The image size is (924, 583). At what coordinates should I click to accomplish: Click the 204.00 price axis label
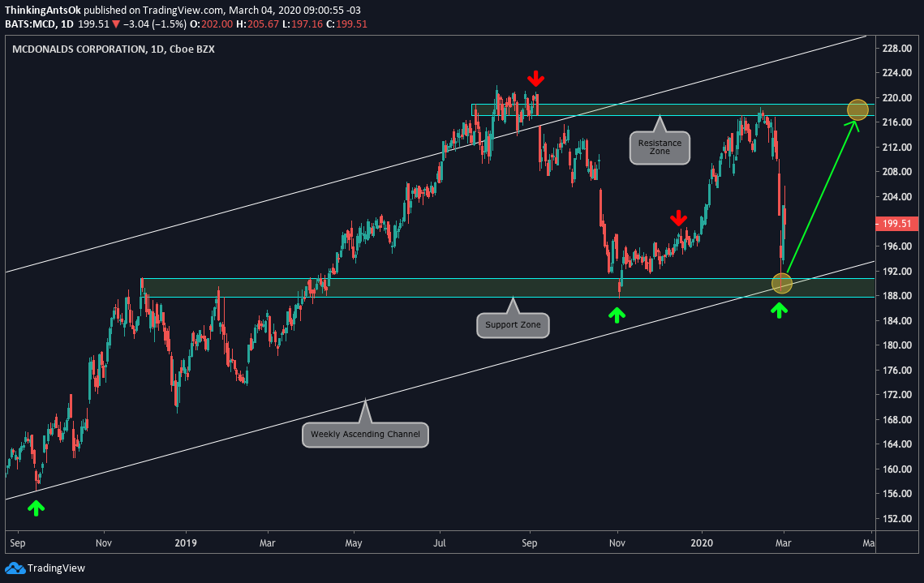click(x=897, y=197)
